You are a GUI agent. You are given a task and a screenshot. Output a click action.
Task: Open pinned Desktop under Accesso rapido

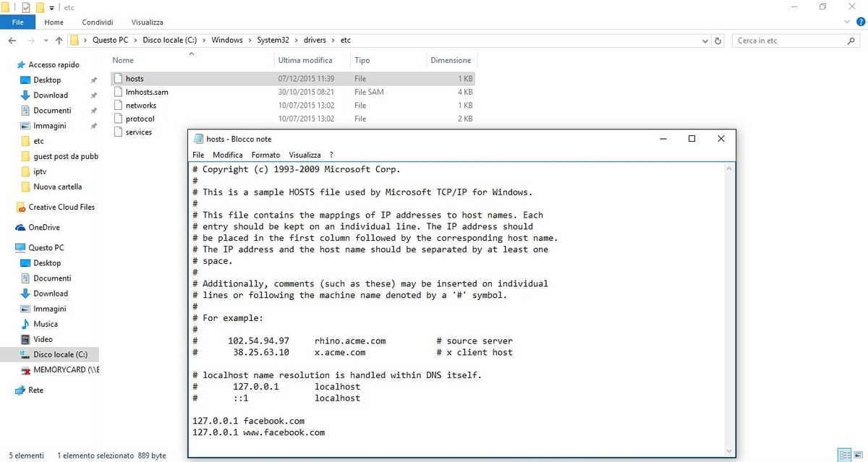(47, 80)
